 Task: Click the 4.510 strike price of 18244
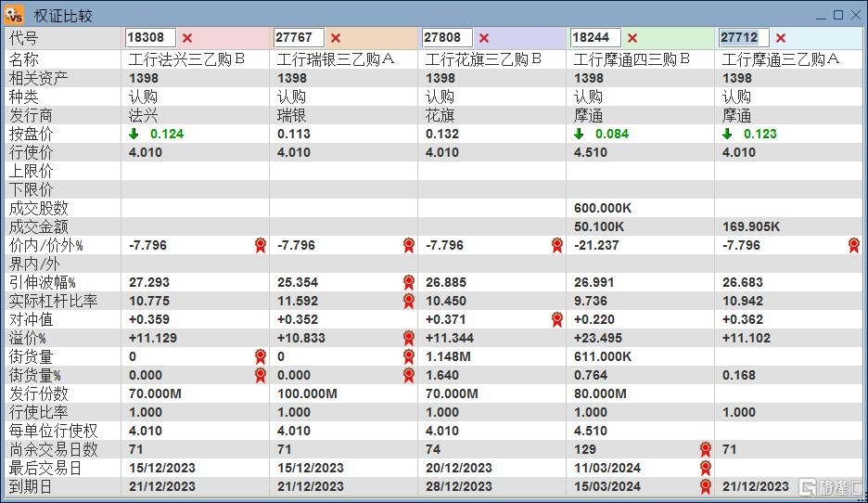(x=590, y=152)
